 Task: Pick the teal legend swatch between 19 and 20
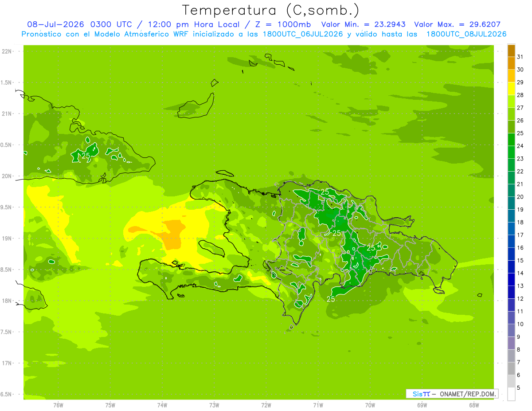point(512,203)
